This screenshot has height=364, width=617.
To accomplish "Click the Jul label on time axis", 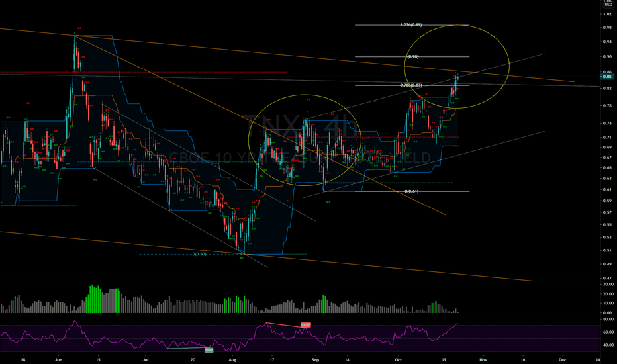I will pyautogui.click(x=145, y=359).
